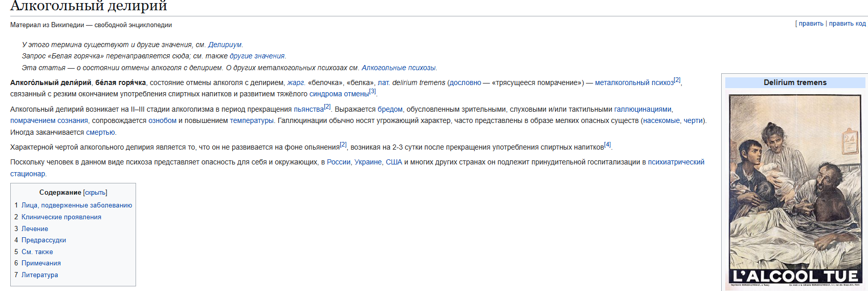Go to contents section 'Литература'
Viewport: 868px width, 291px height.
point(39,275)
